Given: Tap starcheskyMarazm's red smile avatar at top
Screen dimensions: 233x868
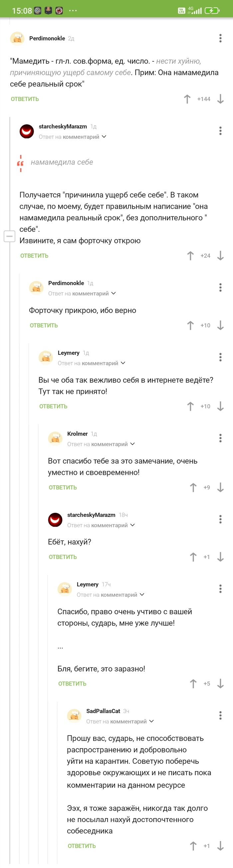Looking at the screenshot, I should tap(27, 131).
